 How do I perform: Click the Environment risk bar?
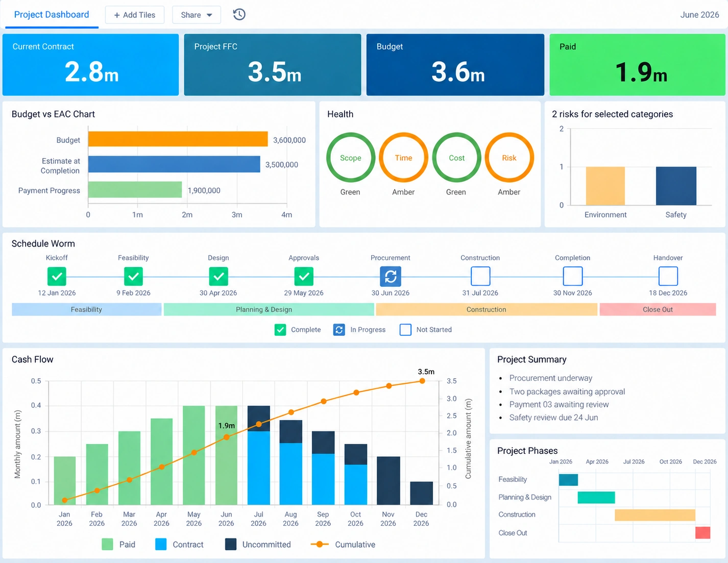coord(605,186)
